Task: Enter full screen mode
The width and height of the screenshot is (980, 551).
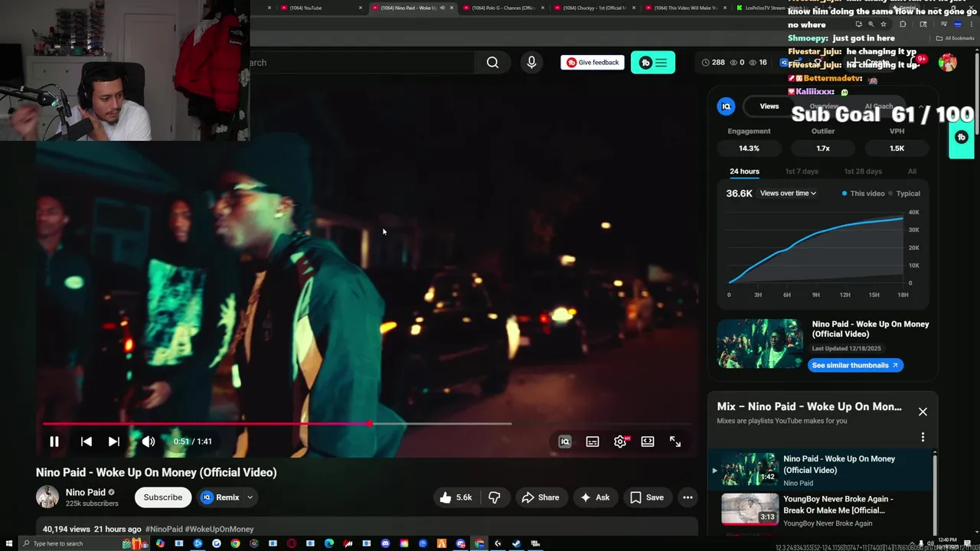Action: pos(675,442)
